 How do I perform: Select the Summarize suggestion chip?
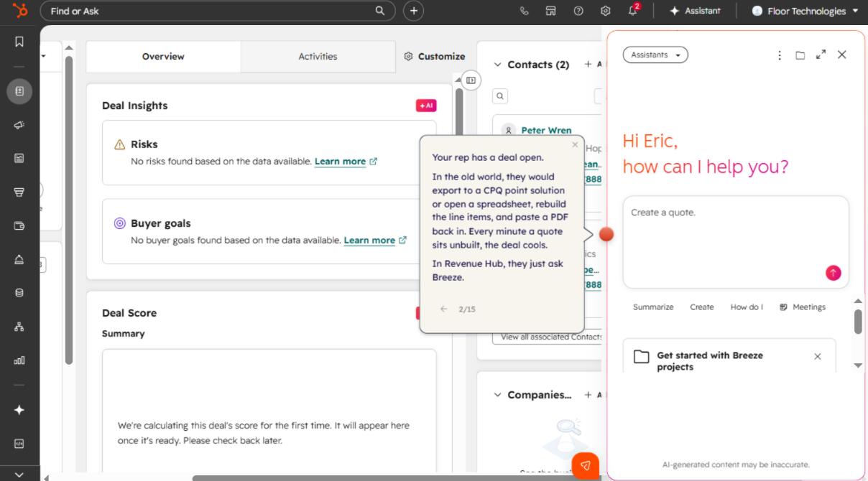click(x=653, y=307)
